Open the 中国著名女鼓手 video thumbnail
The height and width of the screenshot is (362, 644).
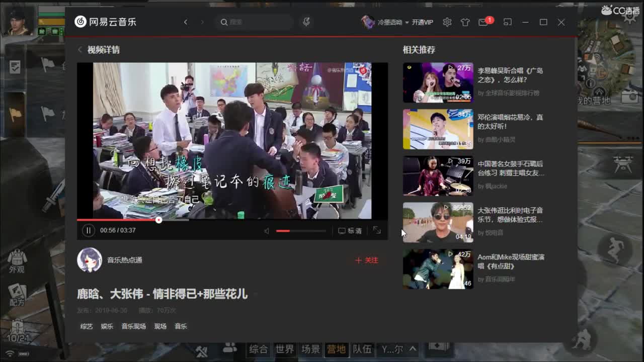(x=438, y=176)
